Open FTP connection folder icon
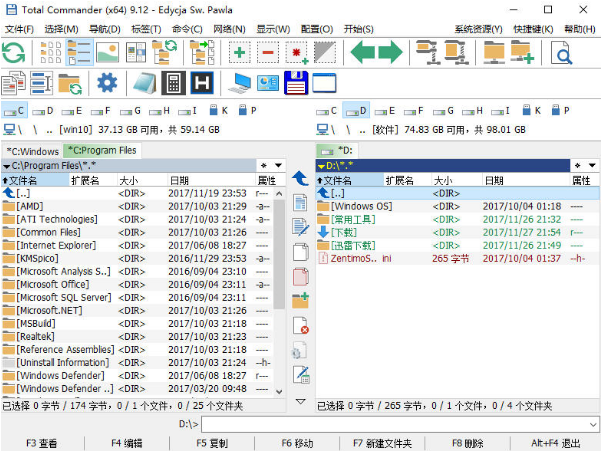This screenshot has width=605, height=453. click(x=494, y=52)
